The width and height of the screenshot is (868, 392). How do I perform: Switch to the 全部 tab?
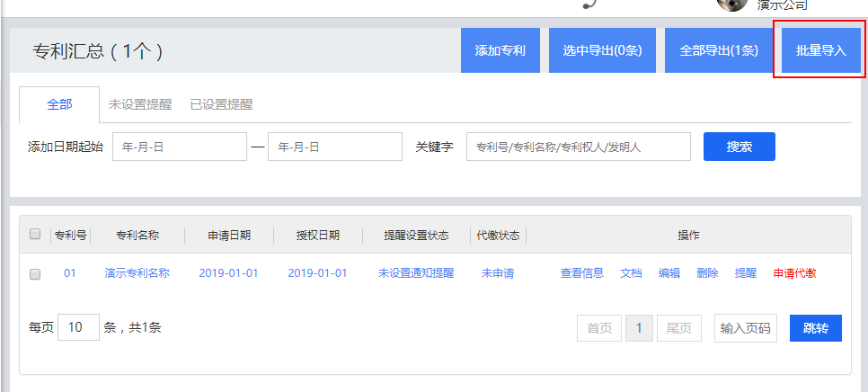59,104
